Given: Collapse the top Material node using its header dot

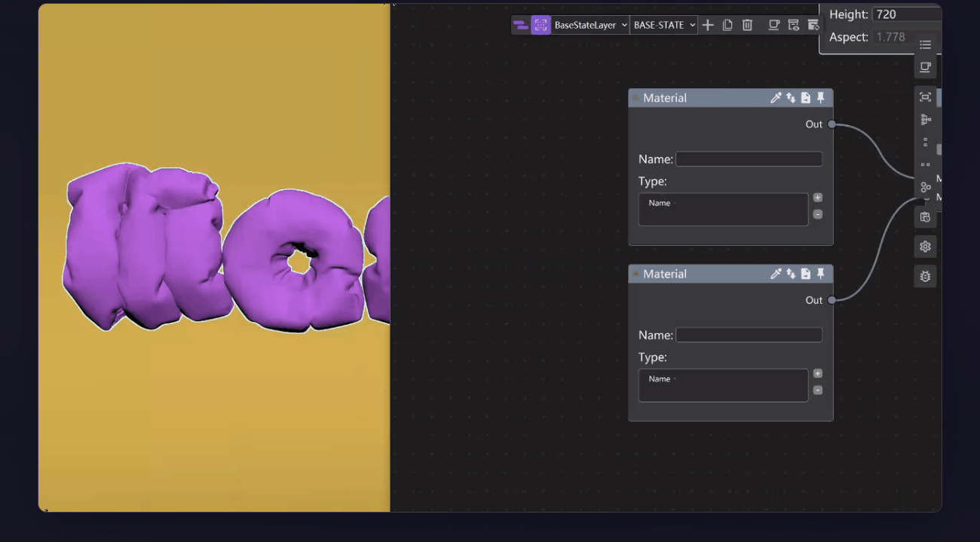Looking at the screenshot, I should pyautogui.click(x=635, y=98).
